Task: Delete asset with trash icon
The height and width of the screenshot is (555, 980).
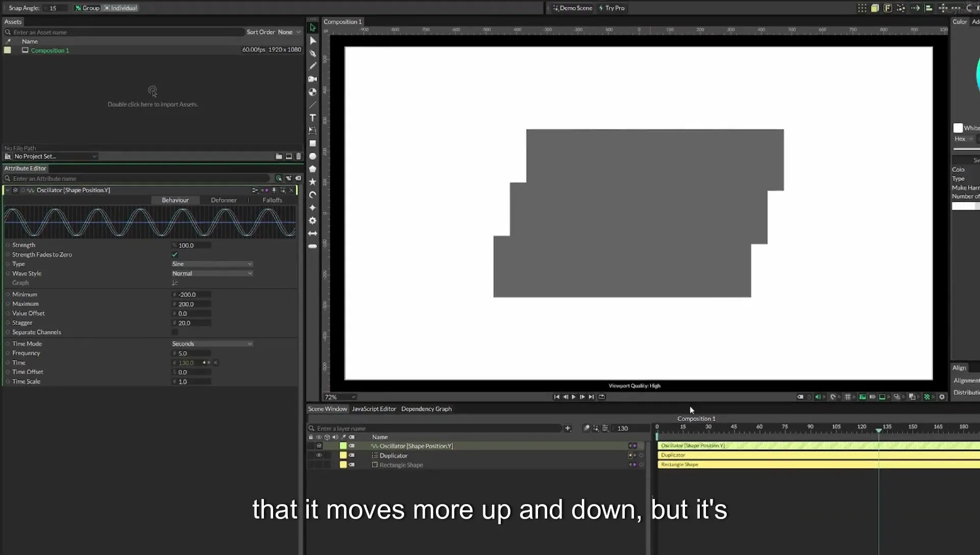Action: [x=299, y=157]
